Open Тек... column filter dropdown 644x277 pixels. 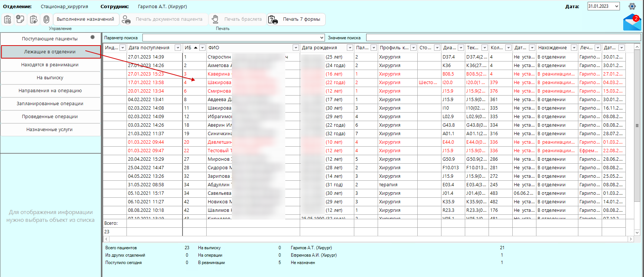(x=484, y=48)
